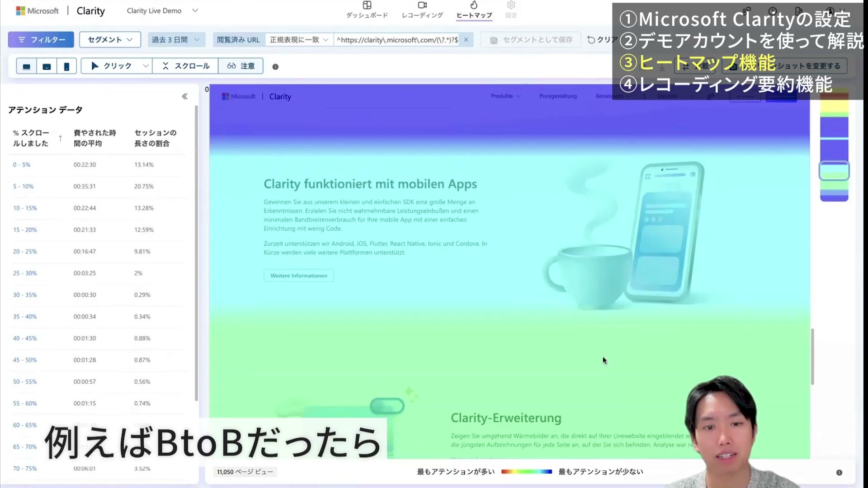This screenshot has height=488, width=868.
Task: Change the 過去 3 日間 date range
Action: 176,40
